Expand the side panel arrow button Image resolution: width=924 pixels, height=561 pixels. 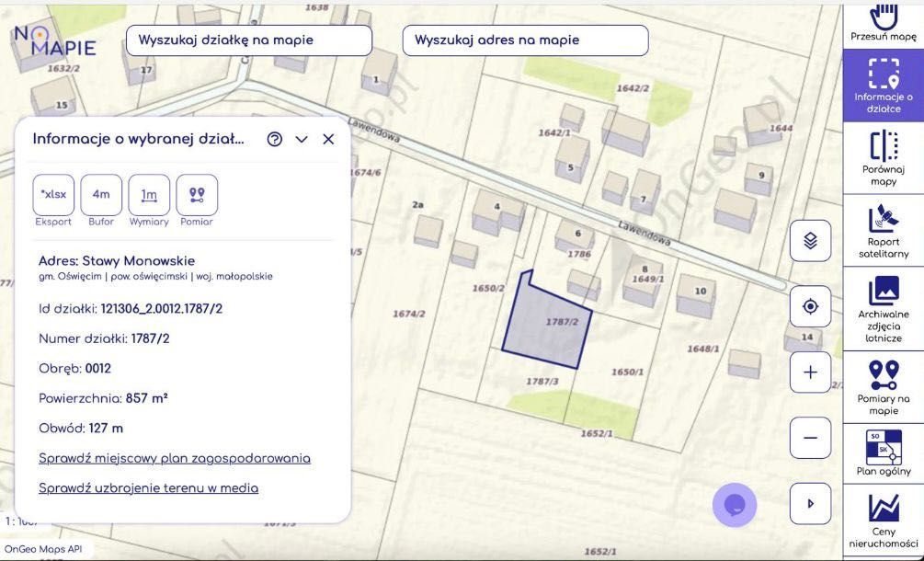click(810, 504)
